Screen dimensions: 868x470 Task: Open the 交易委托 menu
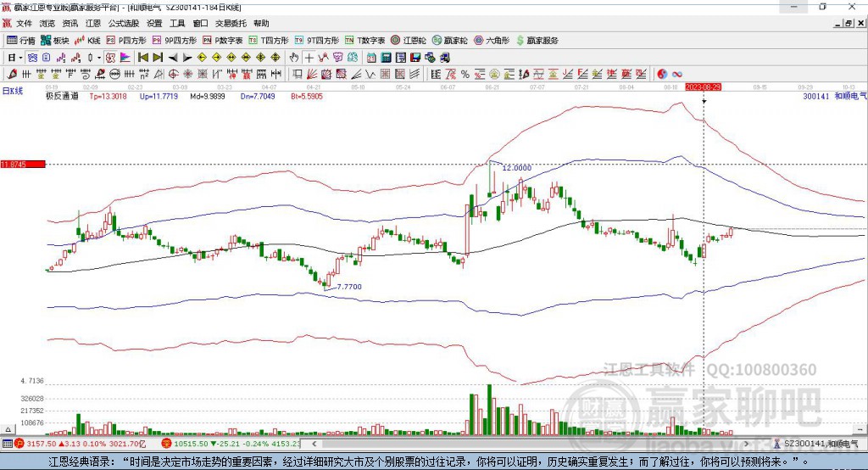click(x=231, y=23)
